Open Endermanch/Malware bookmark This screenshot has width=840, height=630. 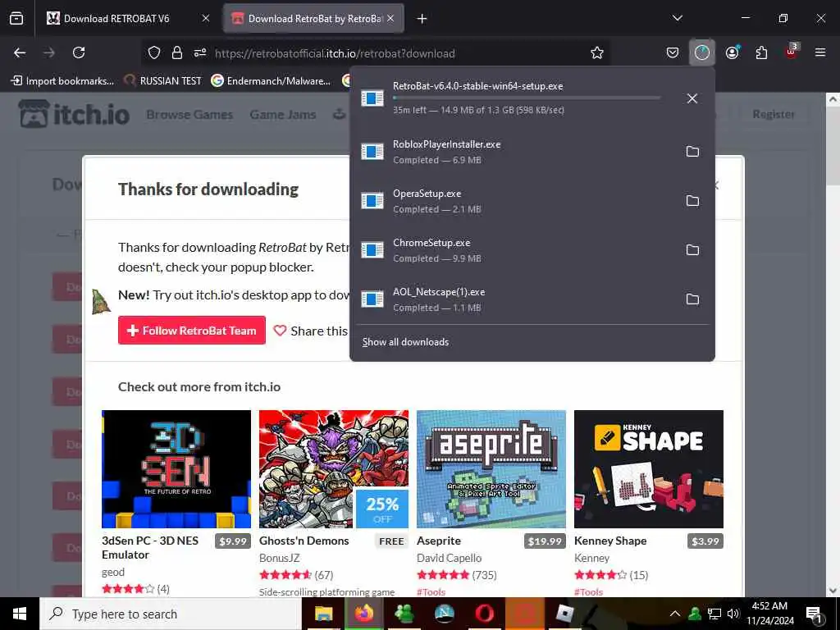(271, 81)
